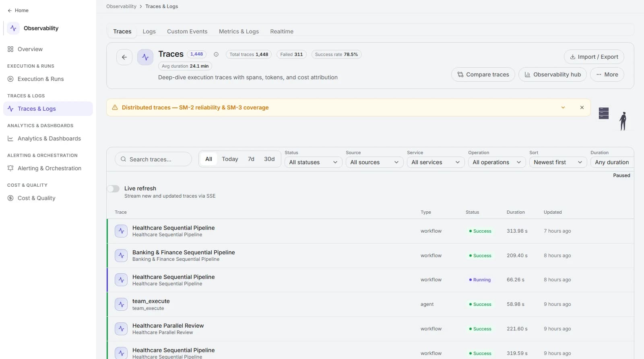Click Observability in the breadcrumb
The width and height of the screenshot is (644, 359).
pyautogui.click(x=121, y=6)
